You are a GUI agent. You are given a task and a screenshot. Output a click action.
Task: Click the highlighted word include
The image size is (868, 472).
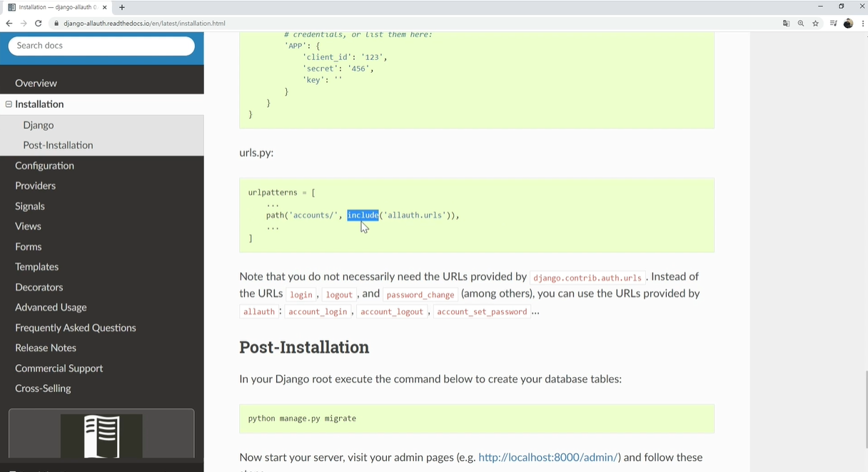(x=363, y=215)
